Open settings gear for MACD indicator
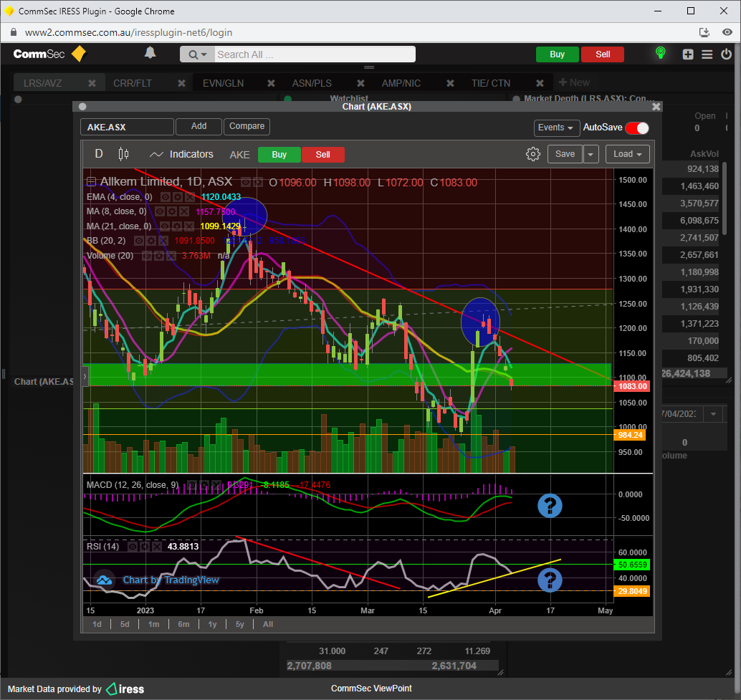The height and width of the screenshot is (700, 741). pos(204,485)
